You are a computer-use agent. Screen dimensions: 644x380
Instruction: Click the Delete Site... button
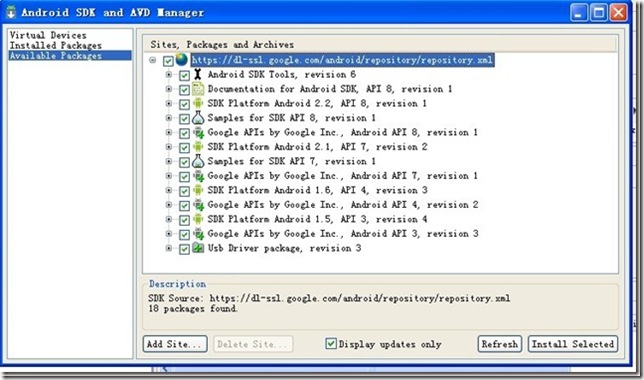[253, 344]
